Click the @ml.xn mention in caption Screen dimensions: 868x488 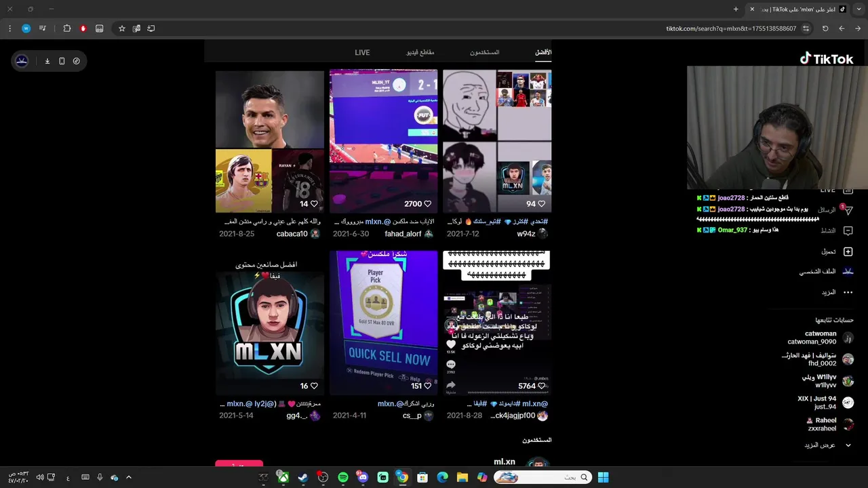(535, 404)
